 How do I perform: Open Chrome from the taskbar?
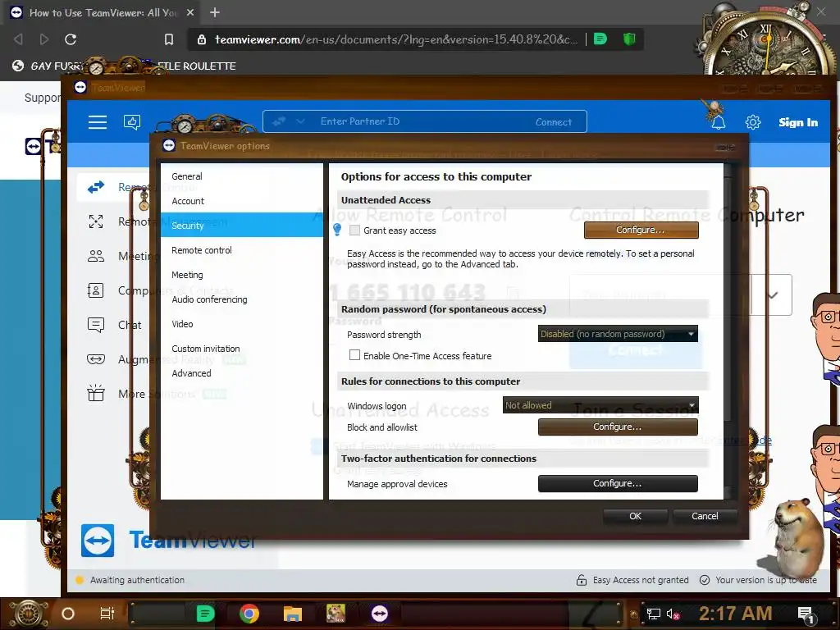(249, 614)
